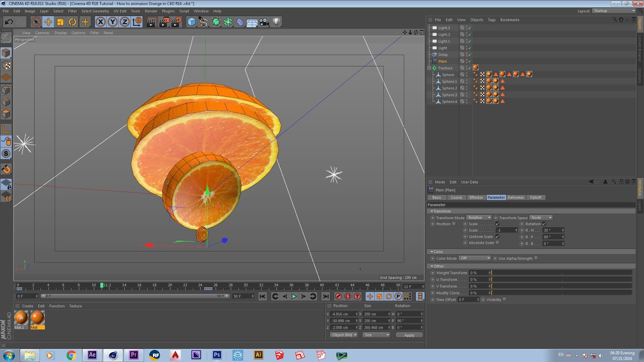The height and width of the screenshot is (362, 644).
Task: Open After Effects from the Windows taskbar
Action: tap(92, 355)
